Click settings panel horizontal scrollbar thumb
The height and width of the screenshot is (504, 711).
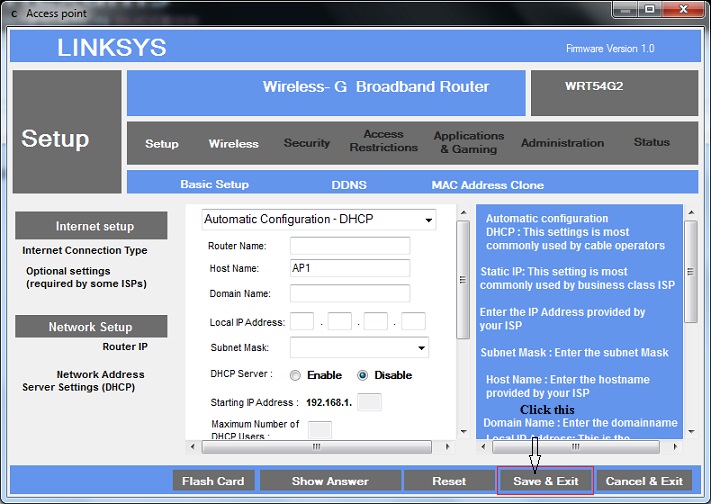317,447
